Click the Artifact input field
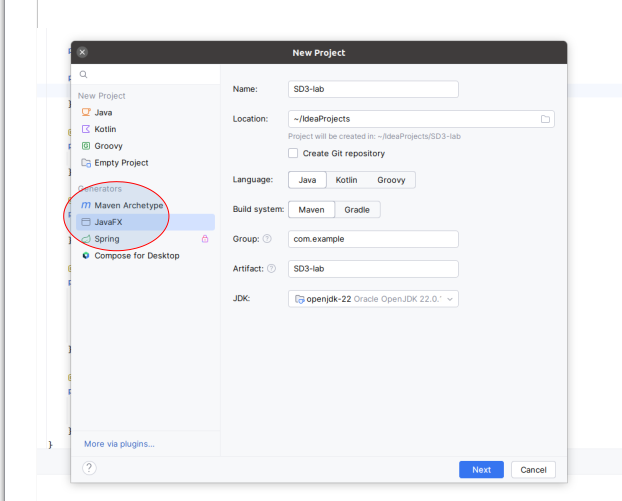The image size is (622, 501). (x=373, y=269)
